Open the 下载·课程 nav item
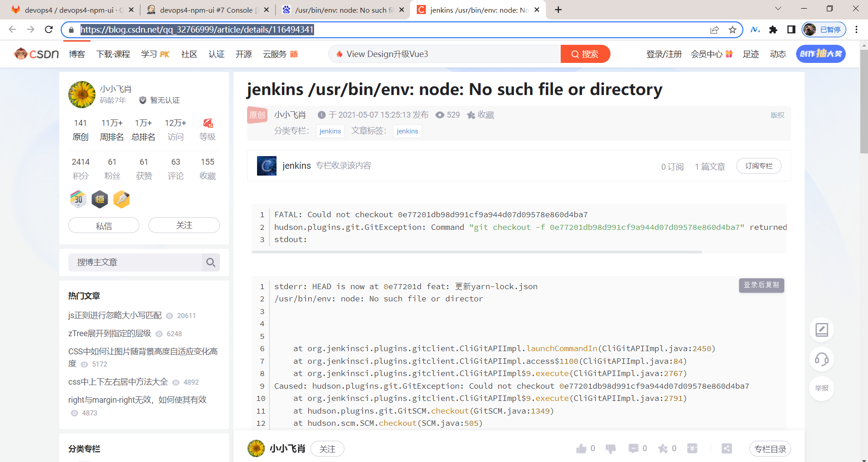 tap(113, 54)
